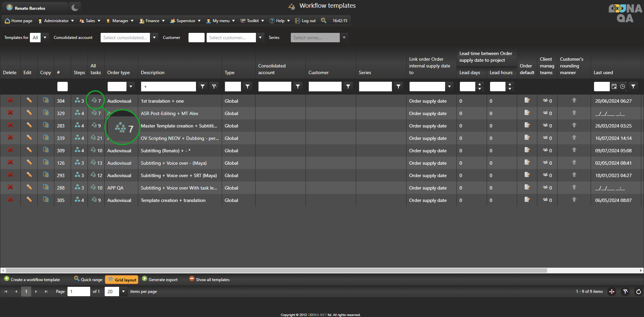Toggle dark mode moon icon

tap(75, 7)
